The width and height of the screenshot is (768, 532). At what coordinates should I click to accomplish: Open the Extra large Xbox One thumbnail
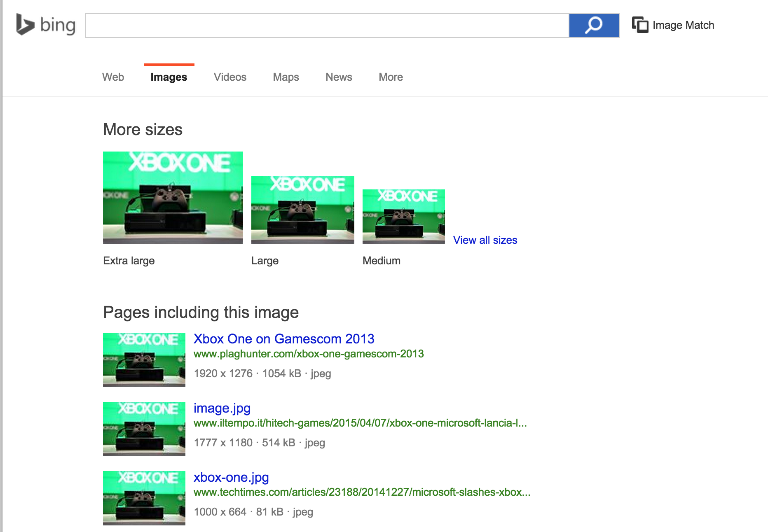click(173, 198)
